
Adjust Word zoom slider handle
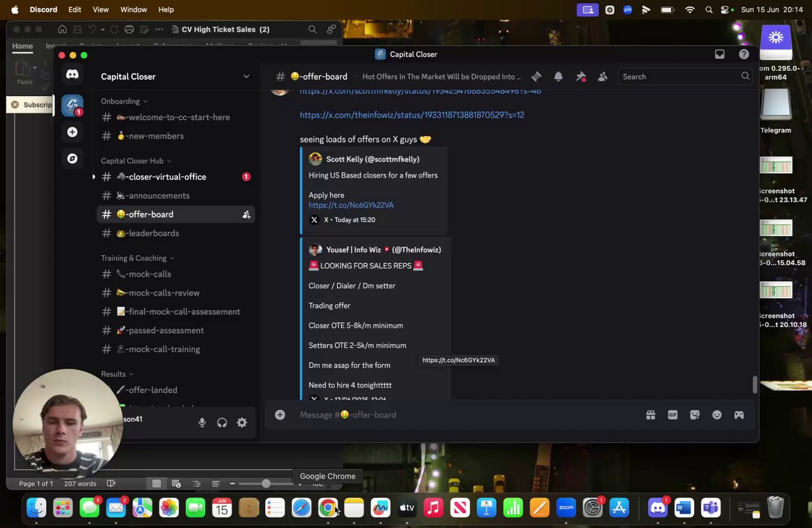point(266,484)
